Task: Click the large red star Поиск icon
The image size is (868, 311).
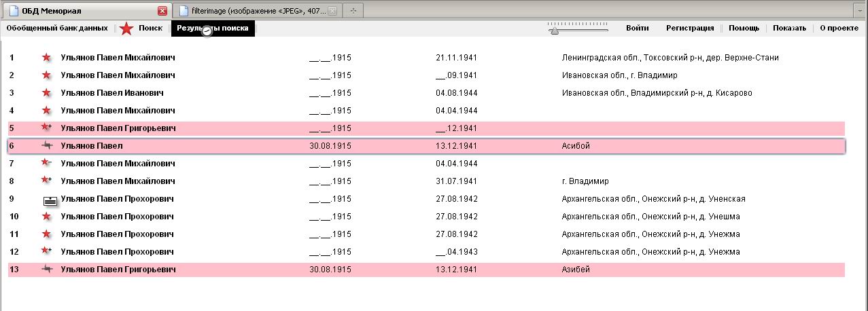Action: pyautogui.click(x=126, y=29)
